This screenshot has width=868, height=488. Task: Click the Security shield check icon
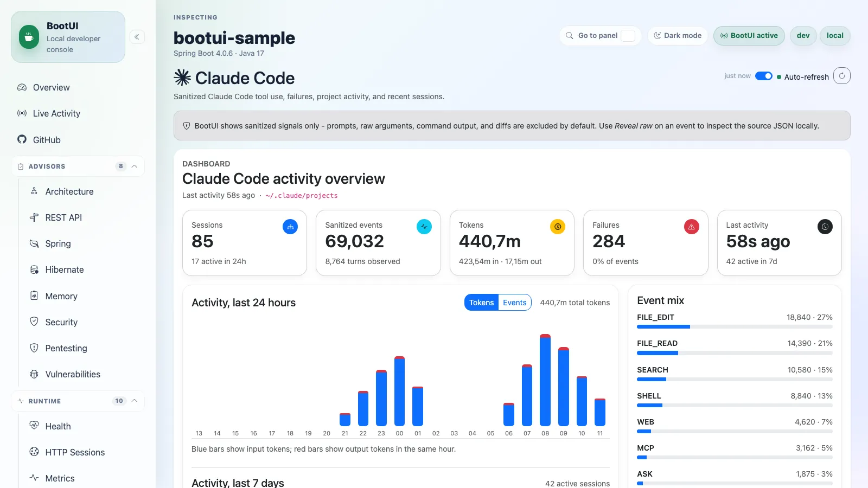coord(34,322)
